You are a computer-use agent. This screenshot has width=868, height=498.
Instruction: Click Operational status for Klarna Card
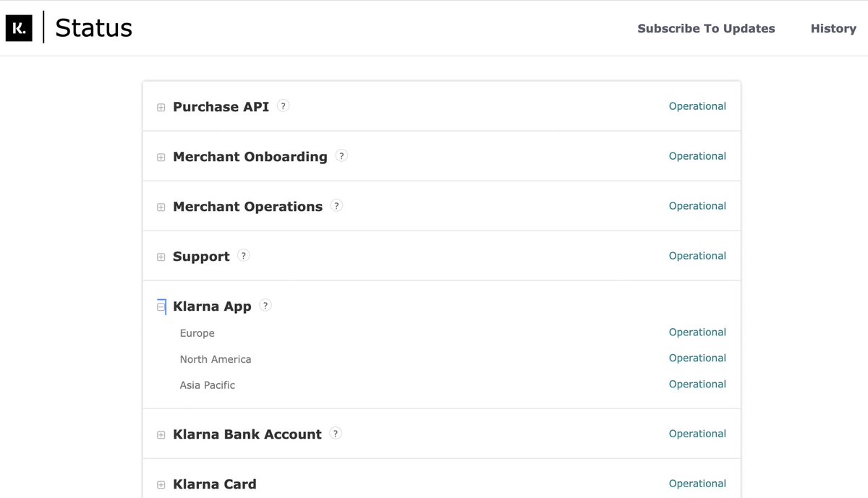(x=697, y=484)
